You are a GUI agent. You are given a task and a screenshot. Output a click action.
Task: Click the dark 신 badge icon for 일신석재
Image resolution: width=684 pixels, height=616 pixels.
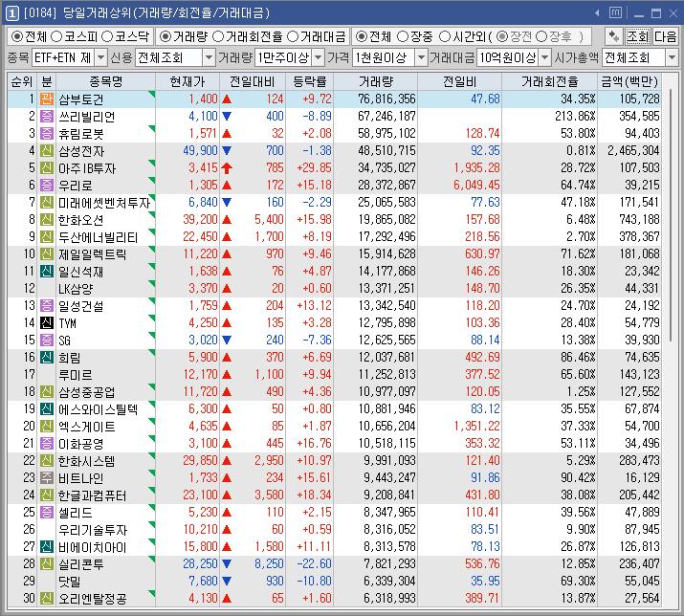point(47,272)
